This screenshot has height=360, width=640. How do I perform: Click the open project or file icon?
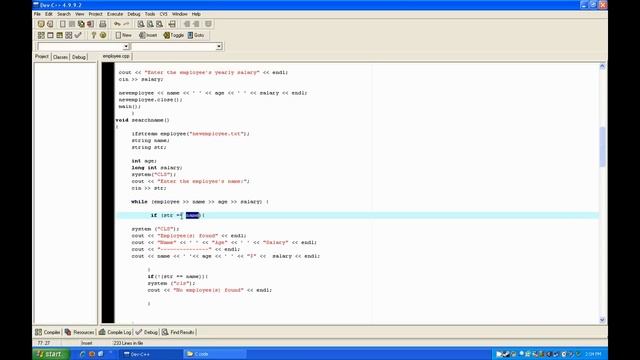50,24
